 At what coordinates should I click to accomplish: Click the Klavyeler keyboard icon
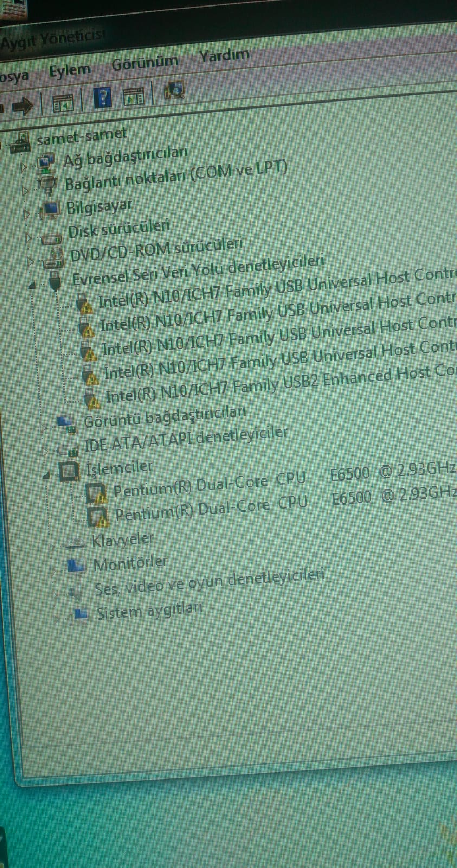tap(74, 542)
